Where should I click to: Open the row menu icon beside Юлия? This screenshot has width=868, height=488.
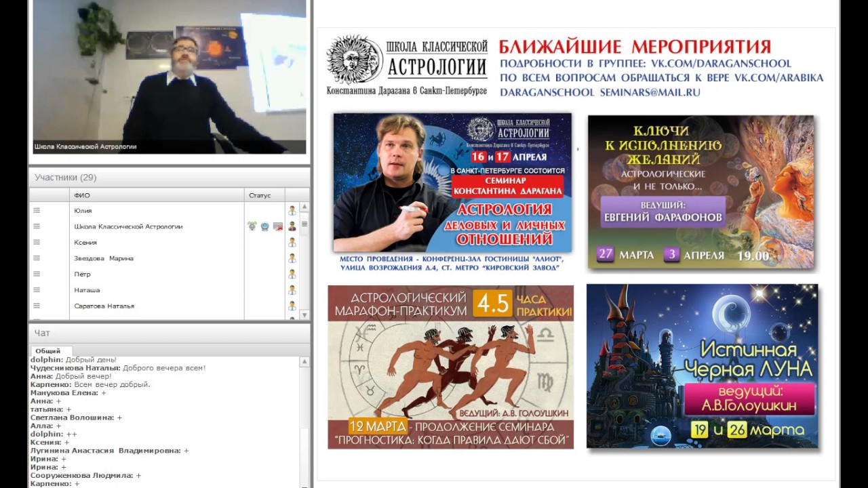[x=37, y=211]
